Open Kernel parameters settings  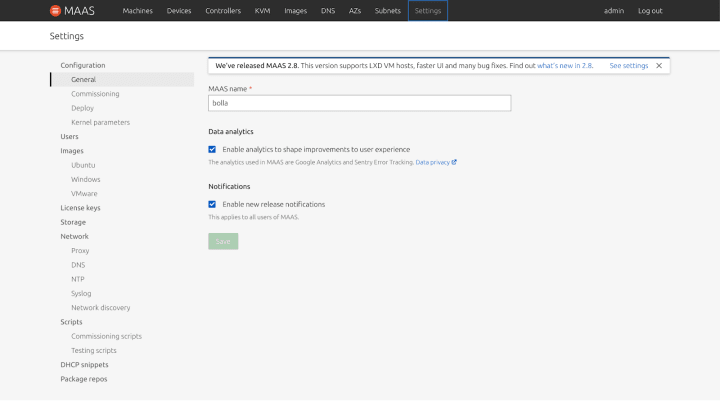pyautogui.click(x=101, y=122)
